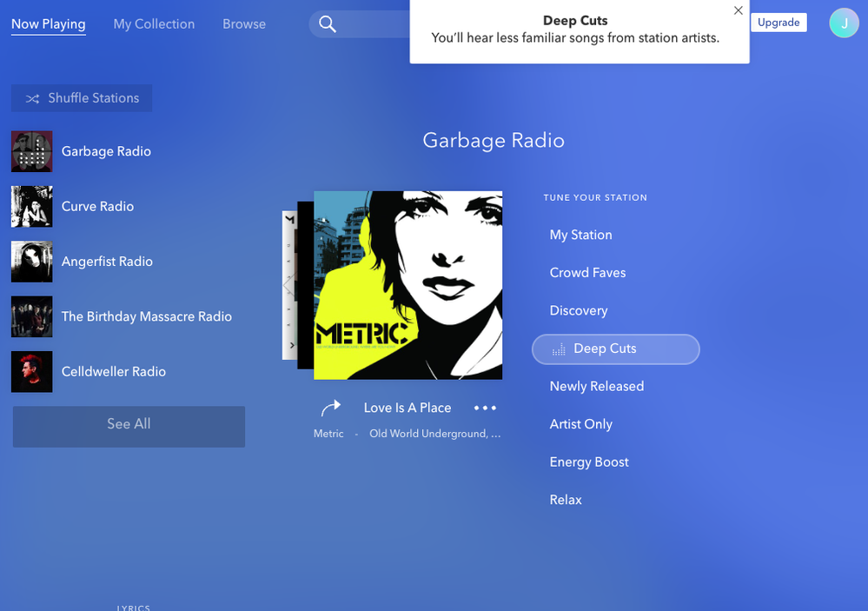This screenshot has height=611, width=868.
Task: Close the Deep Cuts tooltip
Action: click(x=738, y=10)
